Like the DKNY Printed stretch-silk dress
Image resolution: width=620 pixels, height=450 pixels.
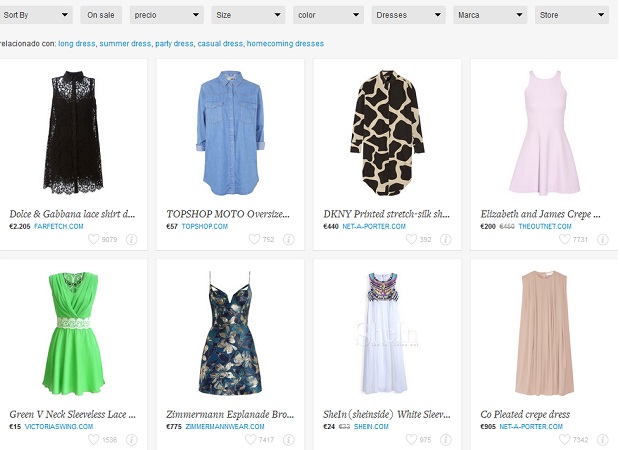[x=411, y=239]
